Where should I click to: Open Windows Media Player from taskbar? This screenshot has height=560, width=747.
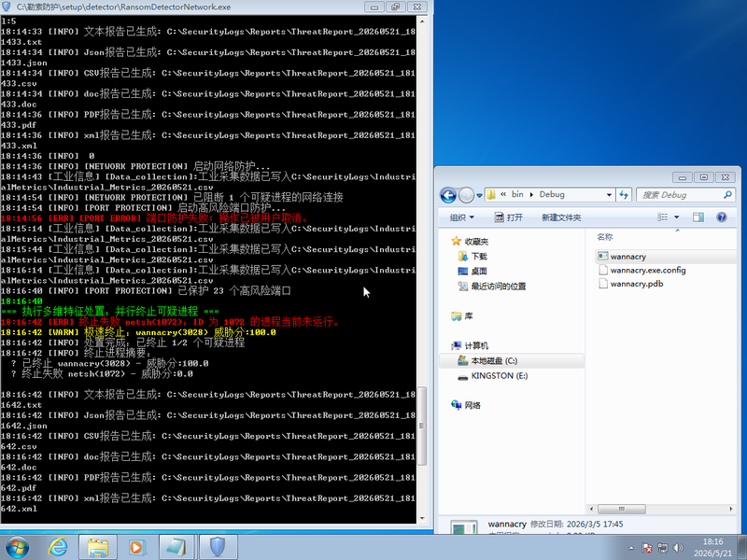tap(136, 547)
